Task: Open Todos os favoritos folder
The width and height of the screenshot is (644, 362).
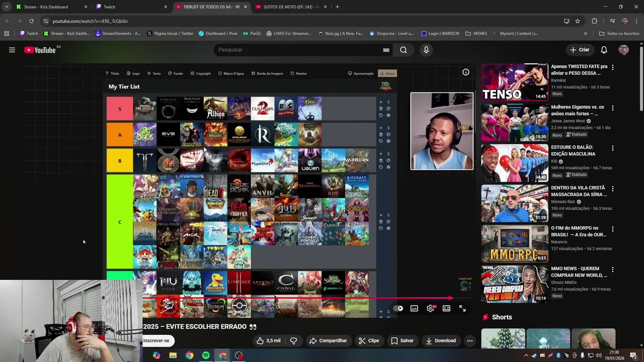Action: click(x=619, y=34)
